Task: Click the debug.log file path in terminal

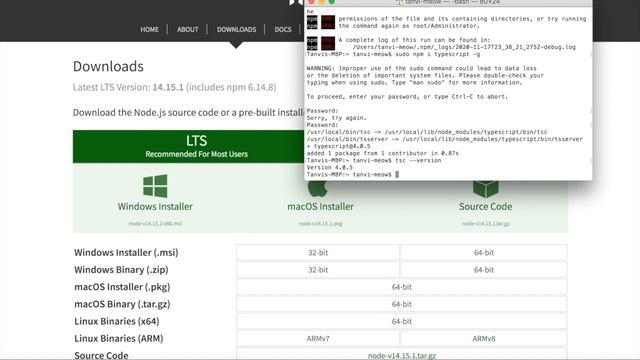Action: [464, 47]
